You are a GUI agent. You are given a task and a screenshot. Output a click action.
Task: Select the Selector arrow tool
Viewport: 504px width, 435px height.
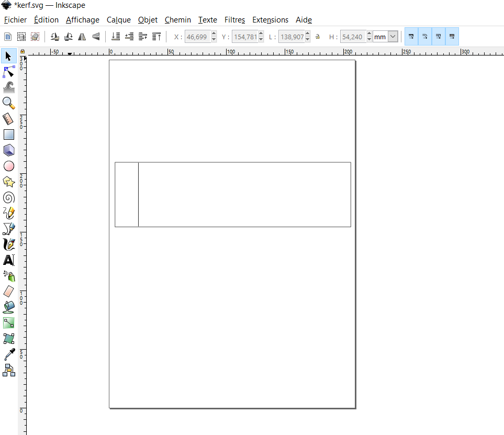9,56
